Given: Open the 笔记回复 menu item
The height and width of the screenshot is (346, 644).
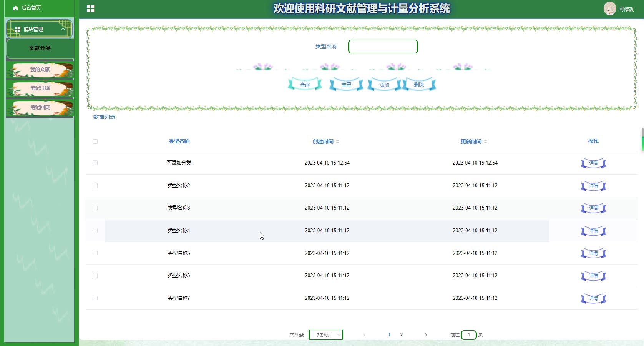Looking at the screenshot, I should (40, 108).
